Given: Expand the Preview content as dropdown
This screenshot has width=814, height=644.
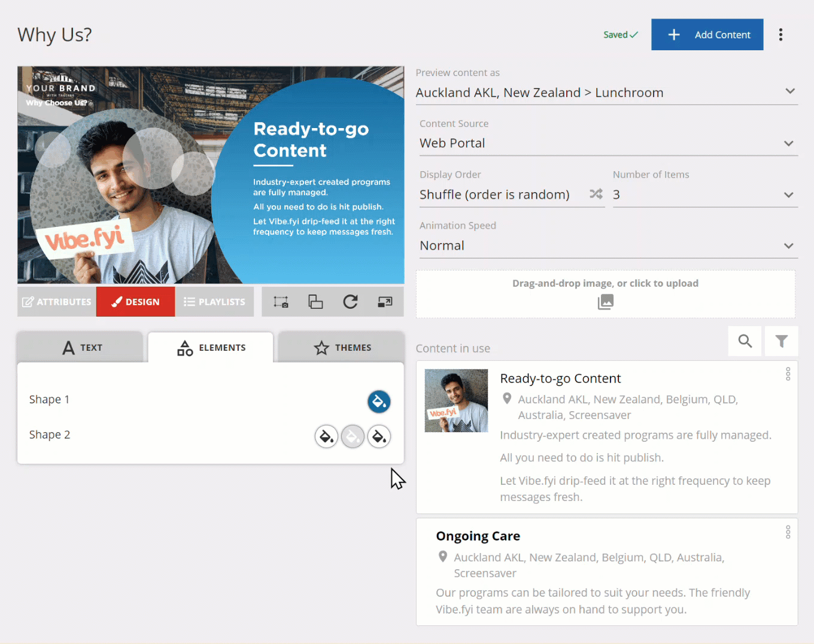Looking at the screenshot, I should click(606, 93).
